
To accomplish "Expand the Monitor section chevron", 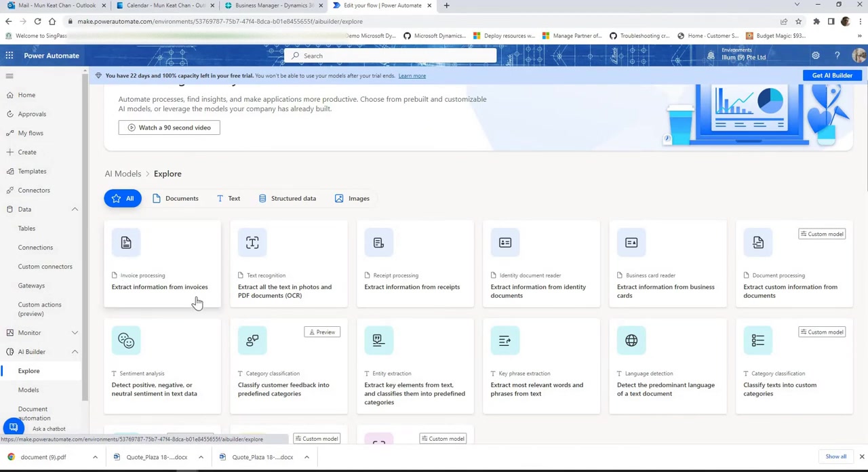I will 75,333.
